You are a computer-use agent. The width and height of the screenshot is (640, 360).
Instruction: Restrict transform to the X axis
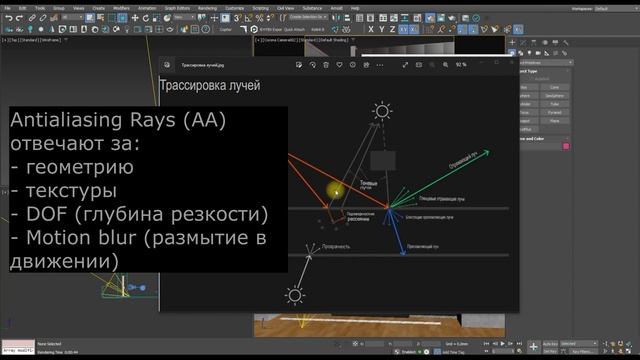pyautogui.click(x=371, y=29)
